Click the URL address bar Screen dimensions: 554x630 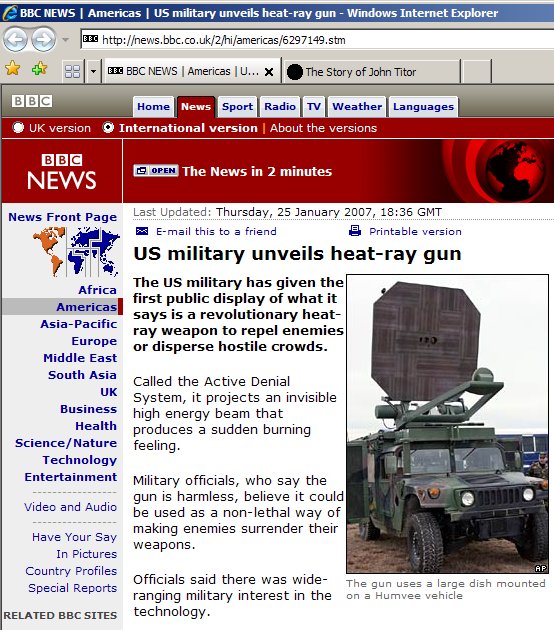317,40
